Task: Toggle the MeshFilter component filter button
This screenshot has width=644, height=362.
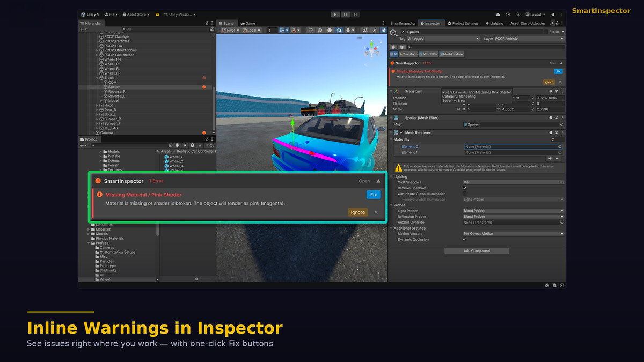Action: click(429, 54)
